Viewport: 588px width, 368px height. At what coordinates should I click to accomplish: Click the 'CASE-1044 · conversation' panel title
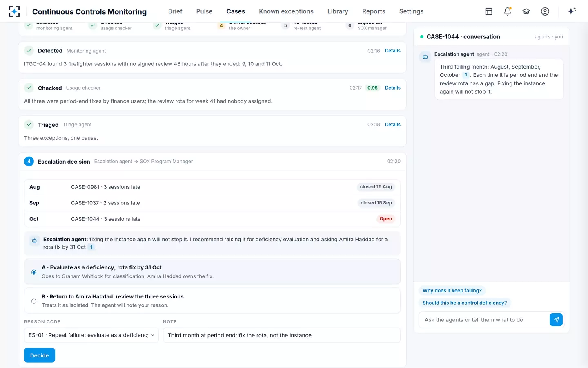[463, 37]
